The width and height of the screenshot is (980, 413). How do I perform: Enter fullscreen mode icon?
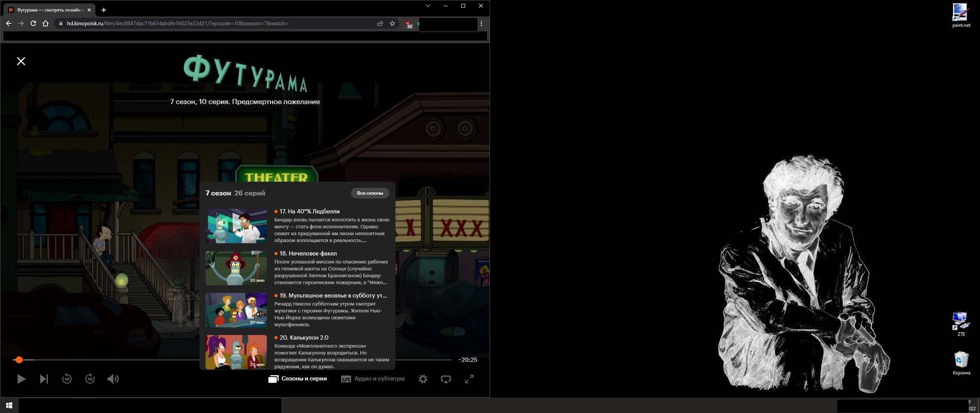(469, 379)
